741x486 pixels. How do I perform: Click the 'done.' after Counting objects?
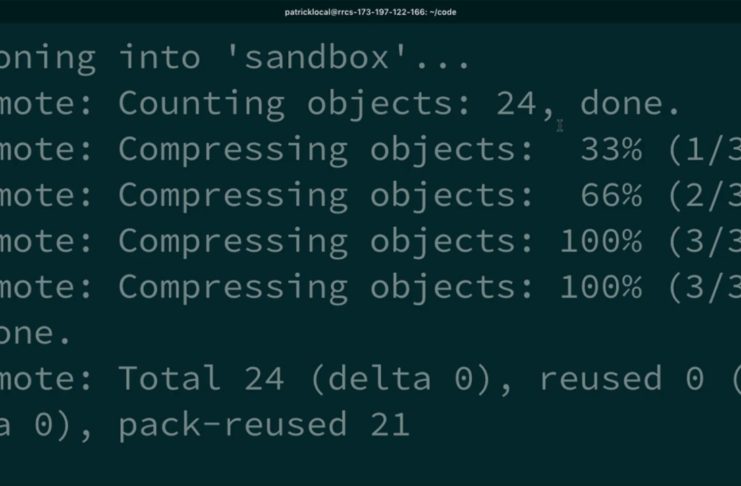click(630, 103)
